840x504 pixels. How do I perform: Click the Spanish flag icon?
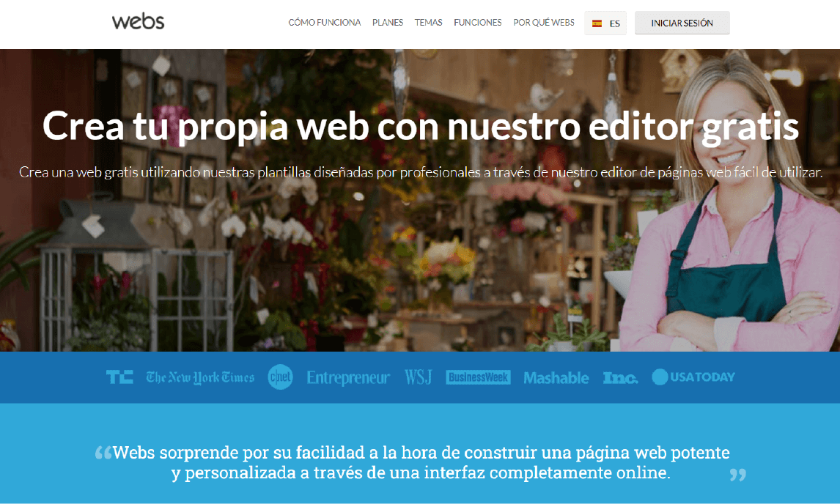tap(597, 23)
